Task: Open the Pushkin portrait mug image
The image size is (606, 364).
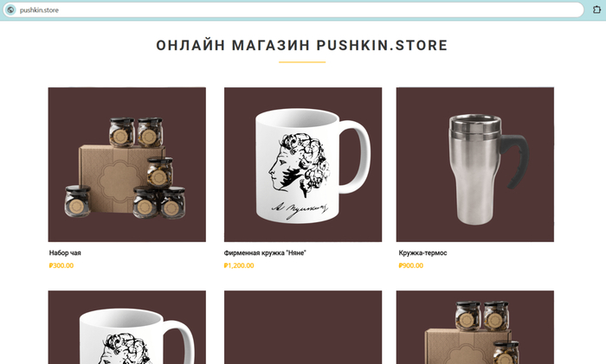Action: click(x=303, y=164)
